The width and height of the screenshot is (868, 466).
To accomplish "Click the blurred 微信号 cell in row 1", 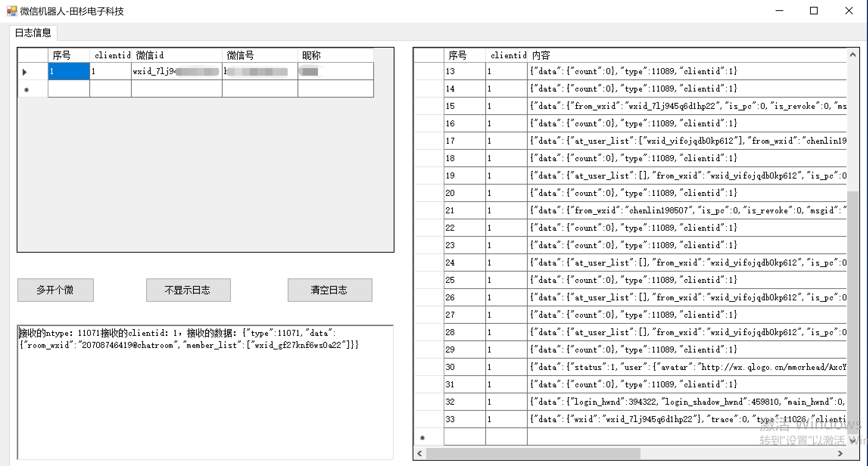I will (x=260, y=71).
